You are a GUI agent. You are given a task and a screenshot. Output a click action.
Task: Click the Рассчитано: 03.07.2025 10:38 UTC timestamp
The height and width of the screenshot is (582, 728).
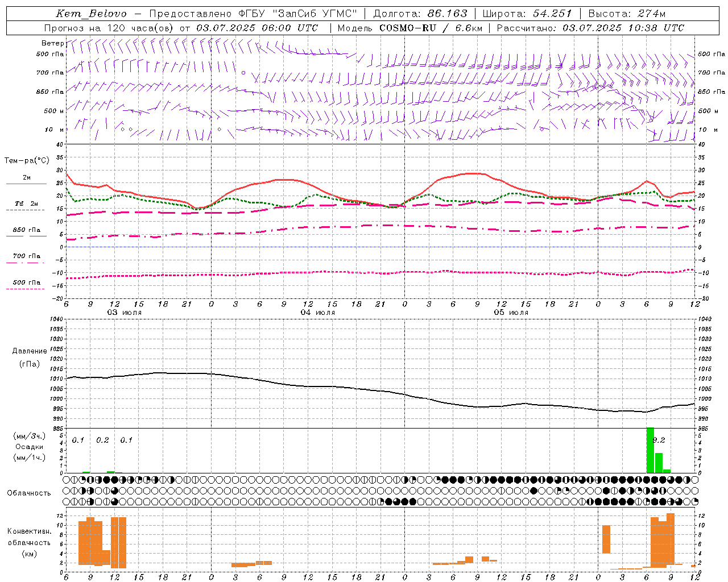click(590, 28)
